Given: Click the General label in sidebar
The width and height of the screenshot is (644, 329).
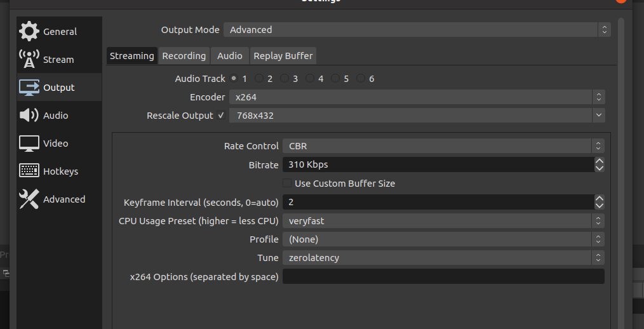Looking at the screenshot, I should point(60,32).
